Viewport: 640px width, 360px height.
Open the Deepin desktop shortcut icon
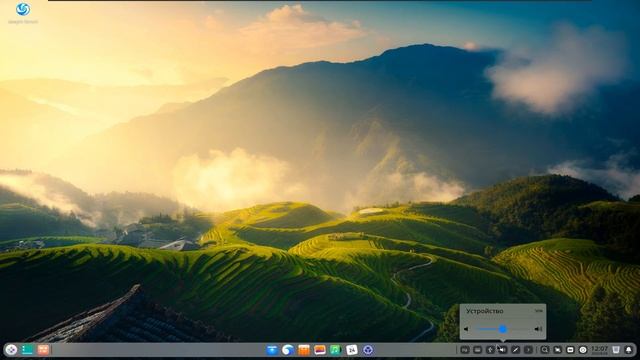click(23, 12)
